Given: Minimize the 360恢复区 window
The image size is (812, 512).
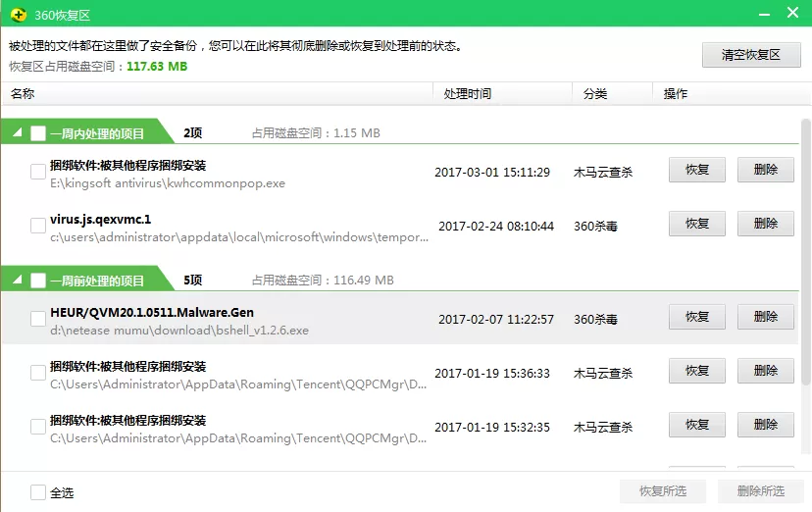Looking at the screenshot, I should [x=764, y=14].
